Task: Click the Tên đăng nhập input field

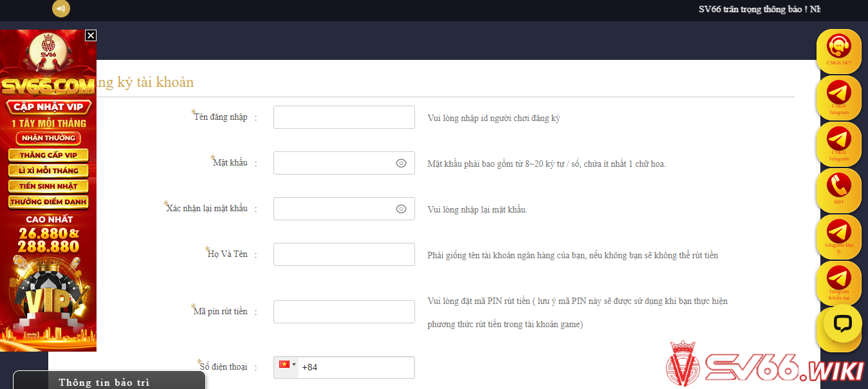Action: click(x=344, y=117)
